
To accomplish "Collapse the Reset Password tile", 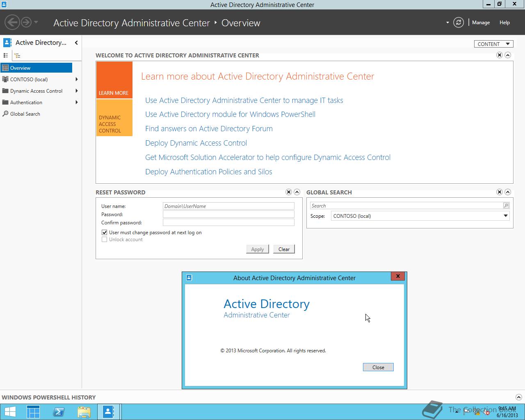I will (x=297, y=192).
